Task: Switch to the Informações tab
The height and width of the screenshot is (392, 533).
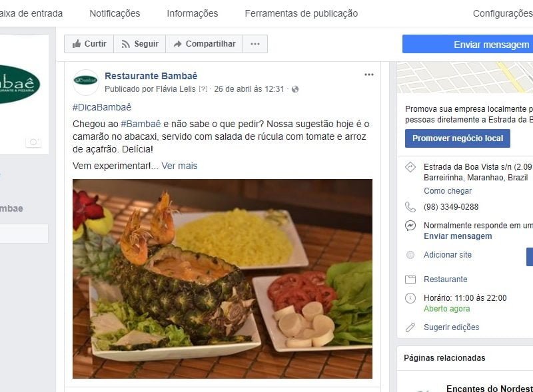Action: click(193, 13)
